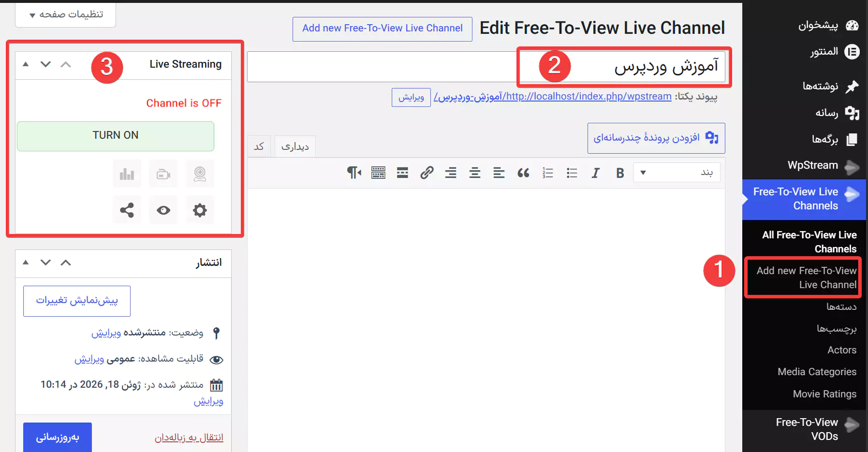The width and height of the screenshot is (868, 452).
Task: Insert a blockquote with the quote icon
Action: click(x=523, y=173)
